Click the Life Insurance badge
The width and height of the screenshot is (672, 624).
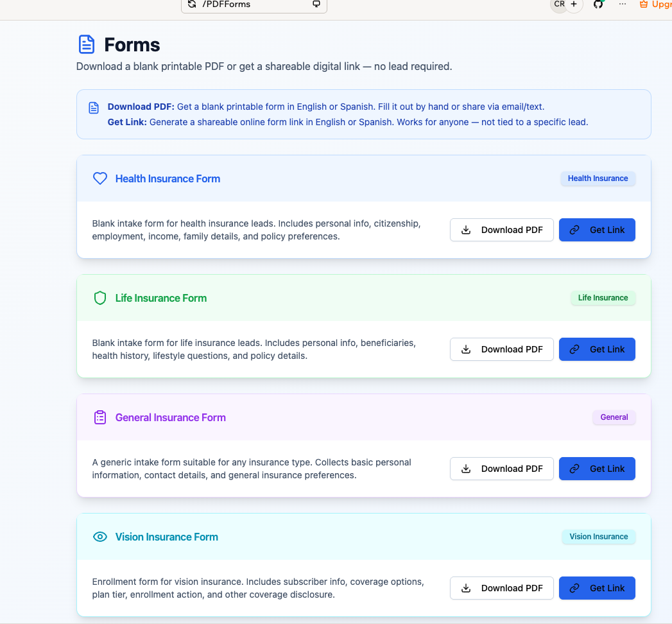[603, 298]
